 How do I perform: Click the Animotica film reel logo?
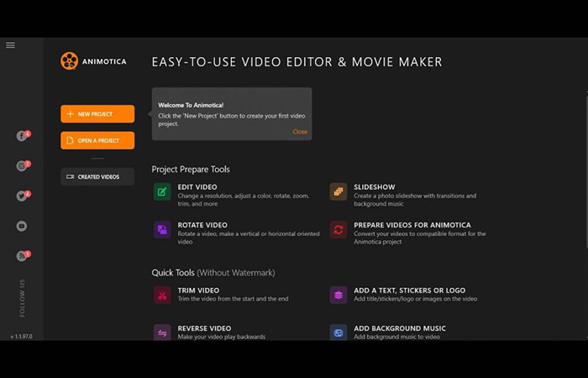(x=70, y=61)
